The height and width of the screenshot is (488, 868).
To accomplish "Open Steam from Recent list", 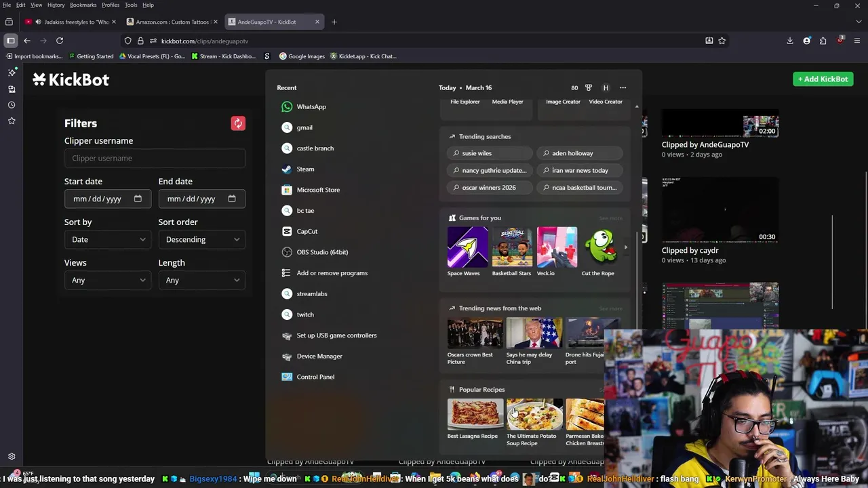I will [298, 169].
